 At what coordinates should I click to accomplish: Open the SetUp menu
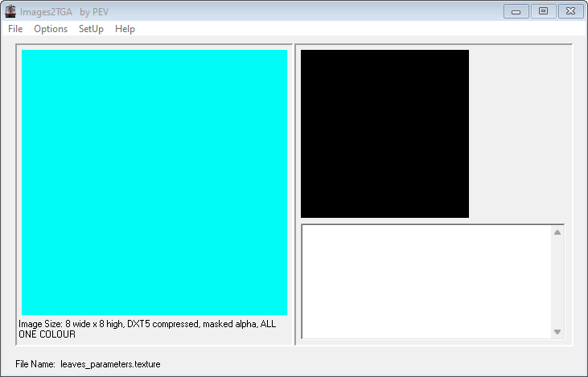click(x=91, y=29)
